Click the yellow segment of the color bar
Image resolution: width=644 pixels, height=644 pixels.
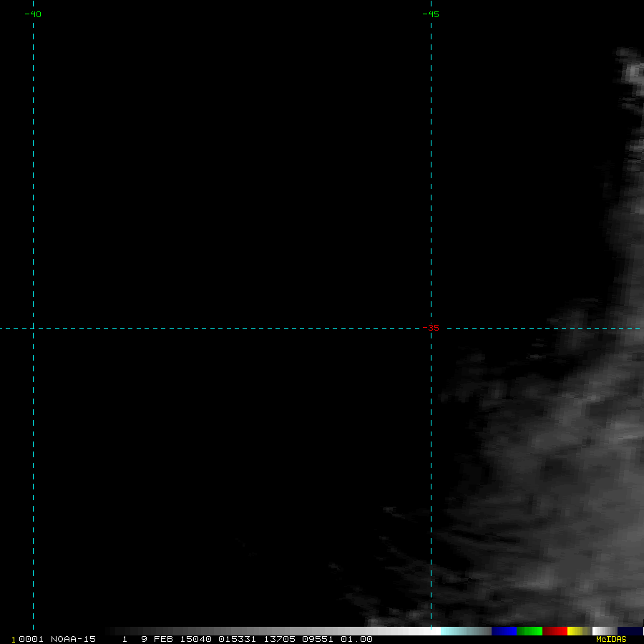tap(576, 631)
